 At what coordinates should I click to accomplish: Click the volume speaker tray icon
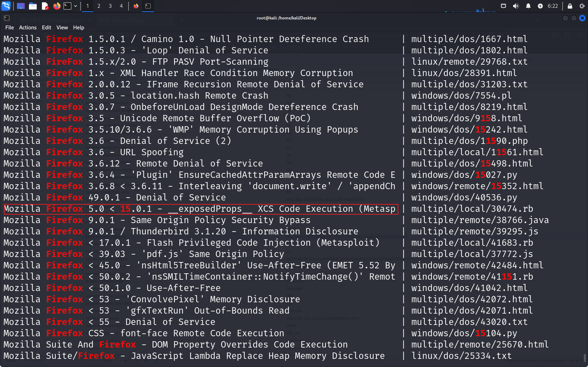(516, 6)
